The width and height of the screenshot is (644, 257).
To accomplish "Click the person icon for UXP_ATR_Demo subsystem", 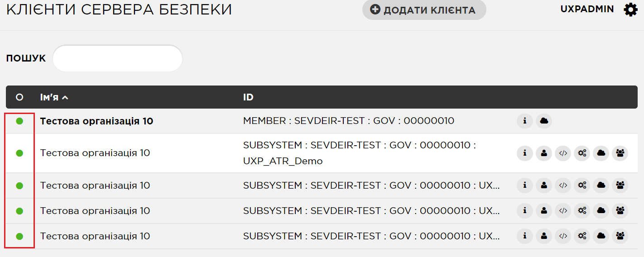I will point(544,153).
